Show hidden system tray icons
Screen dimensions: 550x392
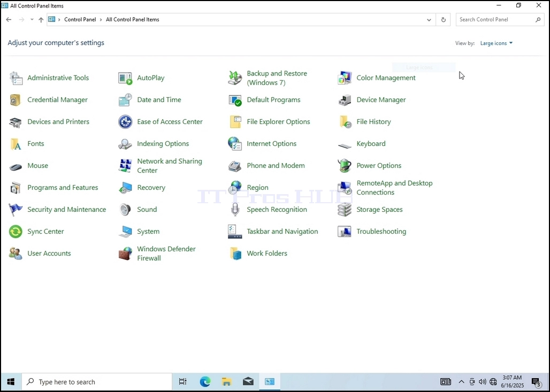(x=462, y=382)
